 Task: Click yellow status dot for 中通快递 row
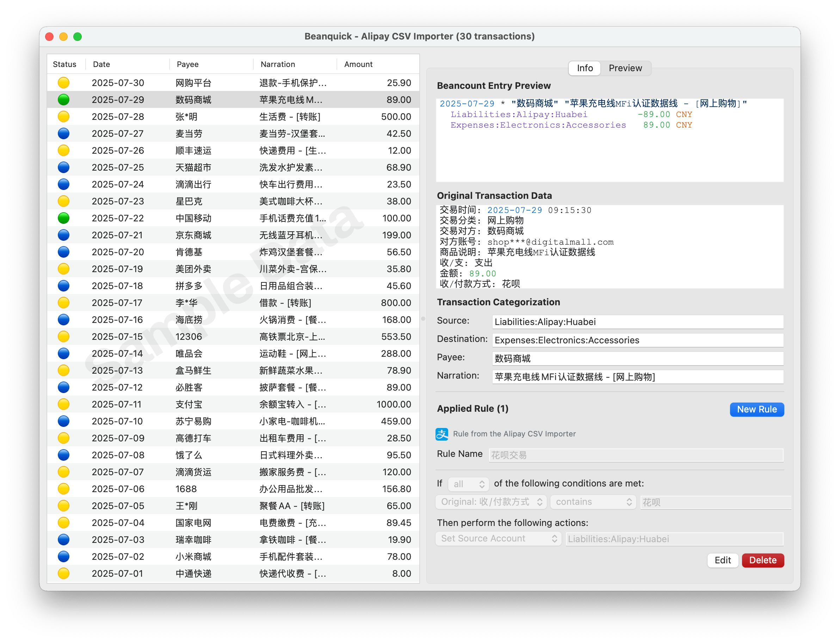pyautogui.click(x=63, y=573)
